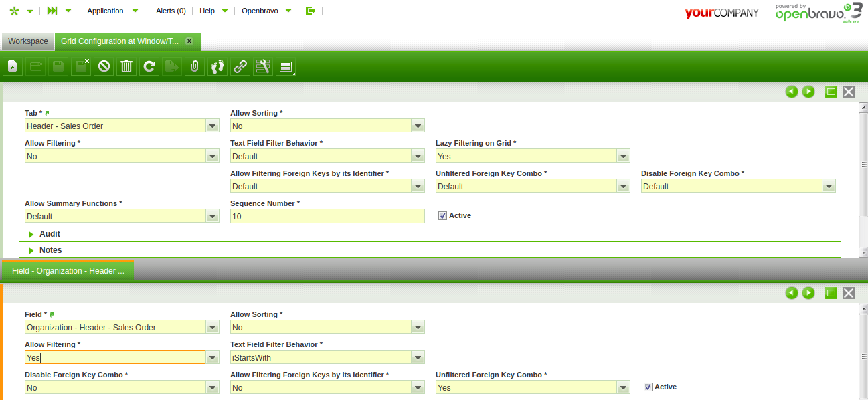Open header Allow Sorting dropdown
868x400 pixels.
click(418, 126)
